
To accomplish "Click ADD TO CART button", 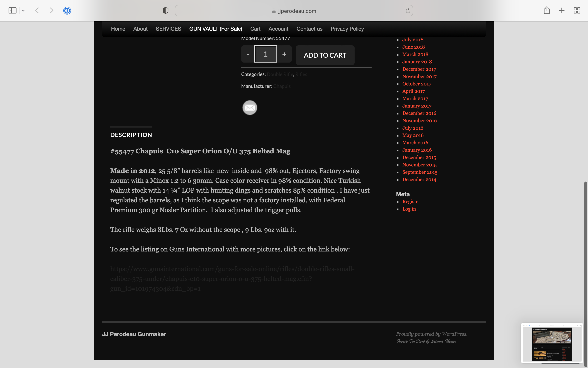I will pos(325,55).
